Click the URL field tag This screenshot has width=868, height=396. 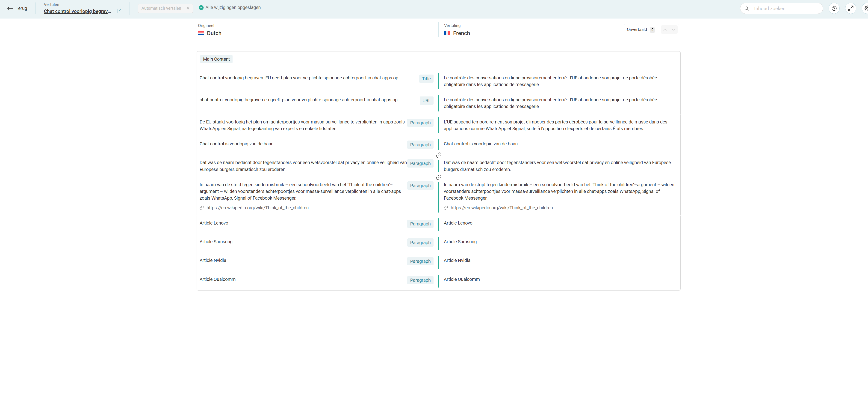point(426,101)
